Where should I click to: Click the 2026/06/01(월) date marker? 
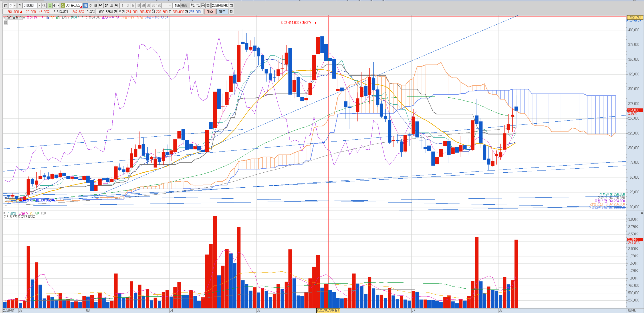(328, 310)
